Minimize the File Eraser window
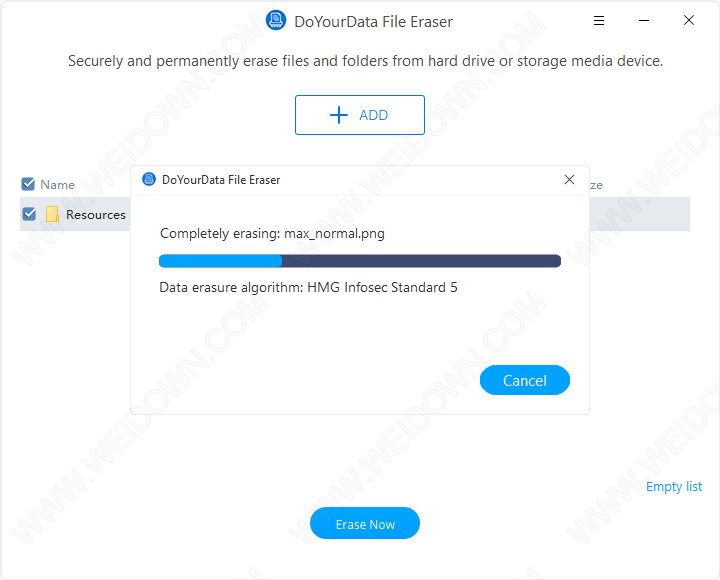This screenshot has height=580, width=720. [x=644, y=21]
